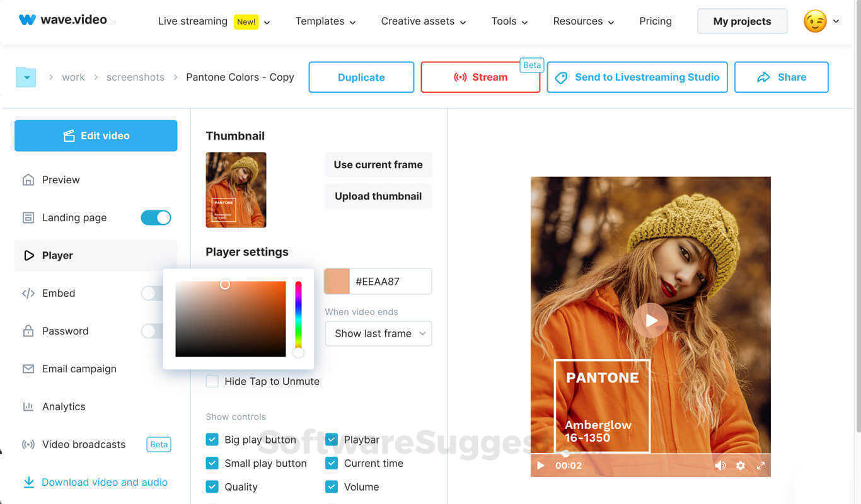Image resolution: width=861 pixels, height=504 pixels.
Task: Click the winking emoji profile avatar
Action: (815, 21)
